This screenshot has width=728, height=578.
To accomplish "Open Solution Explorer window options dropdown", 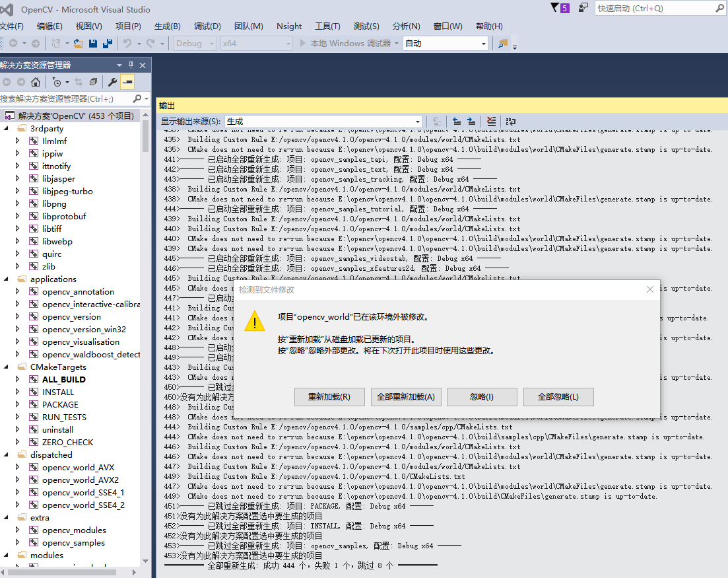I will coord(119,65).
